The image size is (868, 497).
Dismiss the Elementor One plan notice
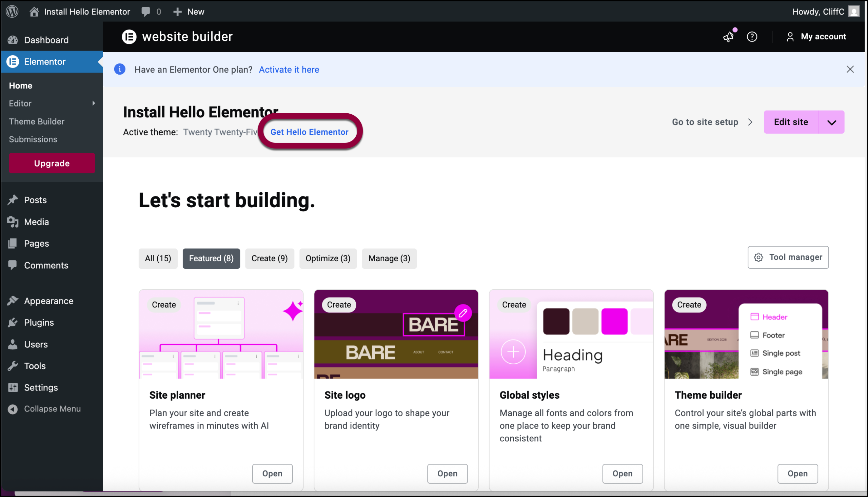[850, 69]
